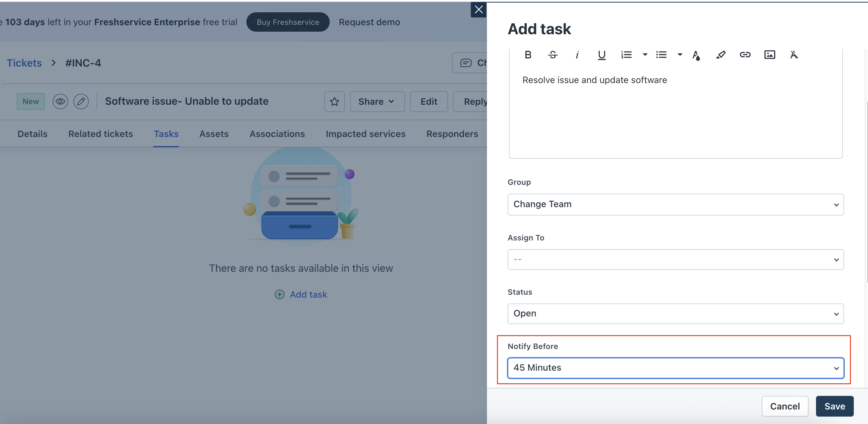Toggle italic text formatting
The image size is (868, 424).
[577, 55]
